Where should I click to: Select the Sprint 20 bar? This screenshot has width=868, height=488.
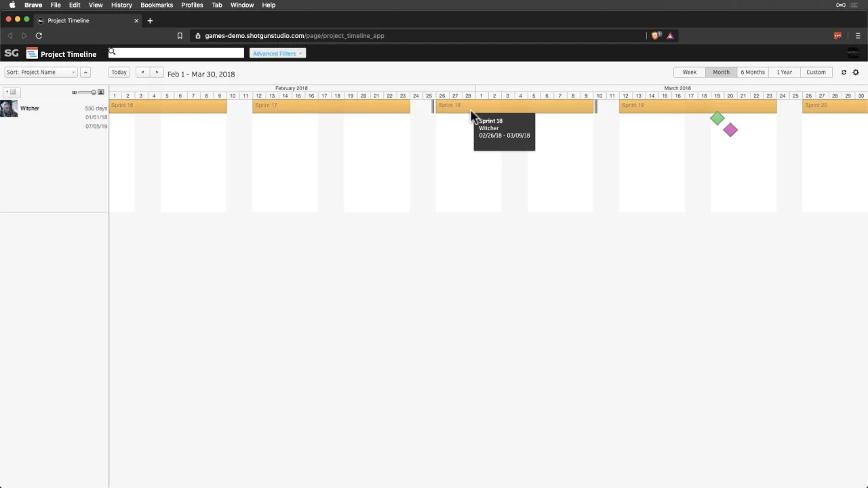(x=835, y=105)
